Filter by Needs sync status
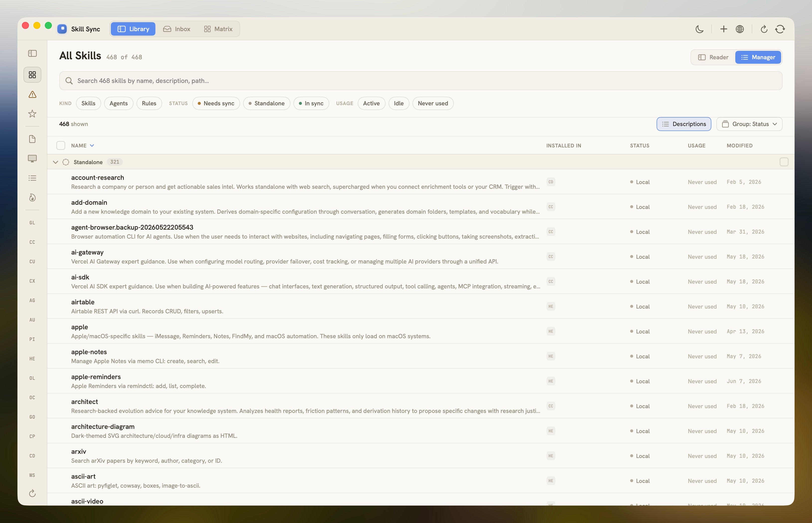812x523 pixels. 216,103
